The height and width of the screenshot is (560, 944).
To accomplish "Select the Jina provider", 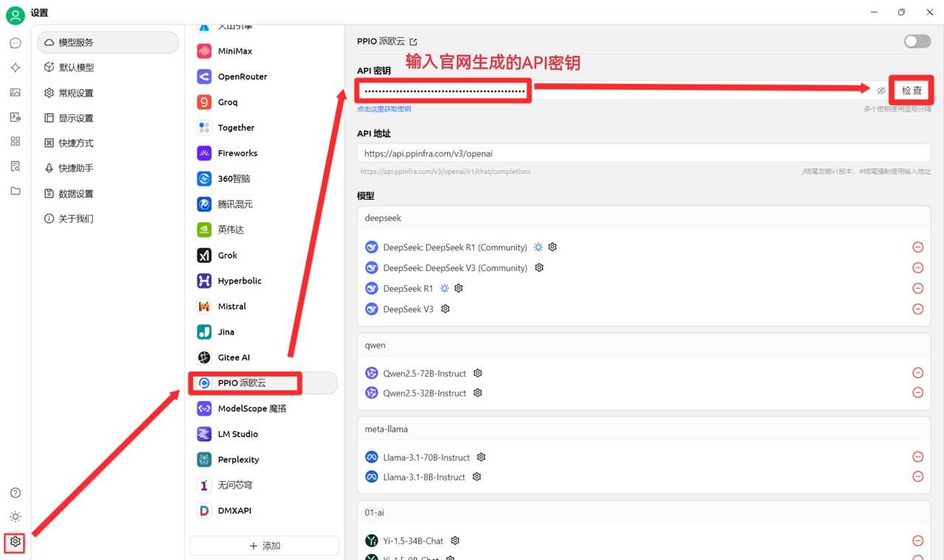I will [264, 332].
